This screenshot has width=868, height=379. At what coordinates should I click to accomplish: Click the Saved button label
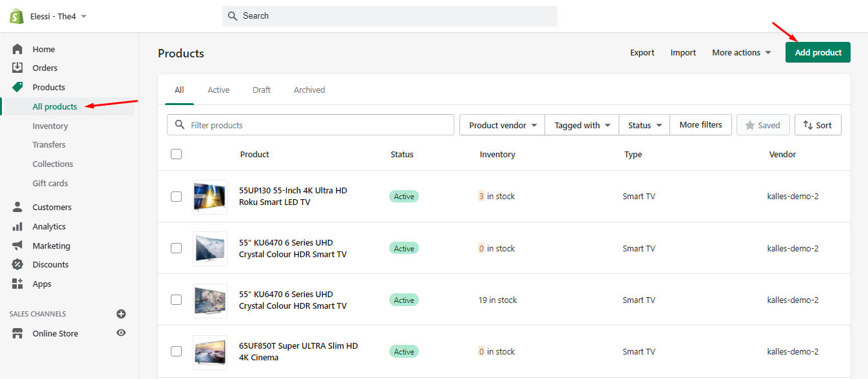(x=769, y=126)
